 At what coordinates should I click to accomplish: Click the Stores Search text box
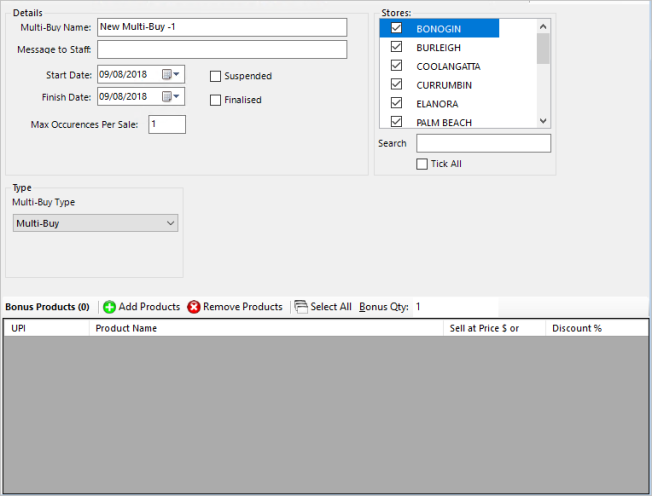pyautogui.click(x=483, y=144)
